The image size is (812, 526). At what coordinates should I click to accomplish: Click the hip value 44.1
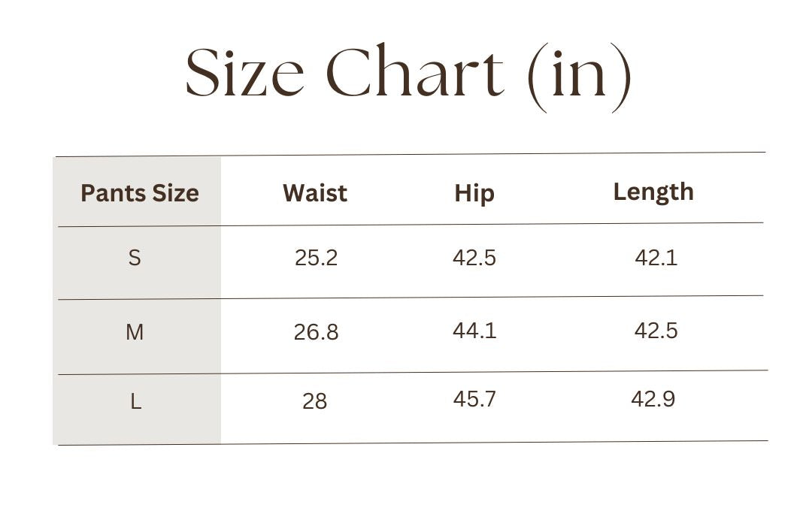click(x=474, y=331)
